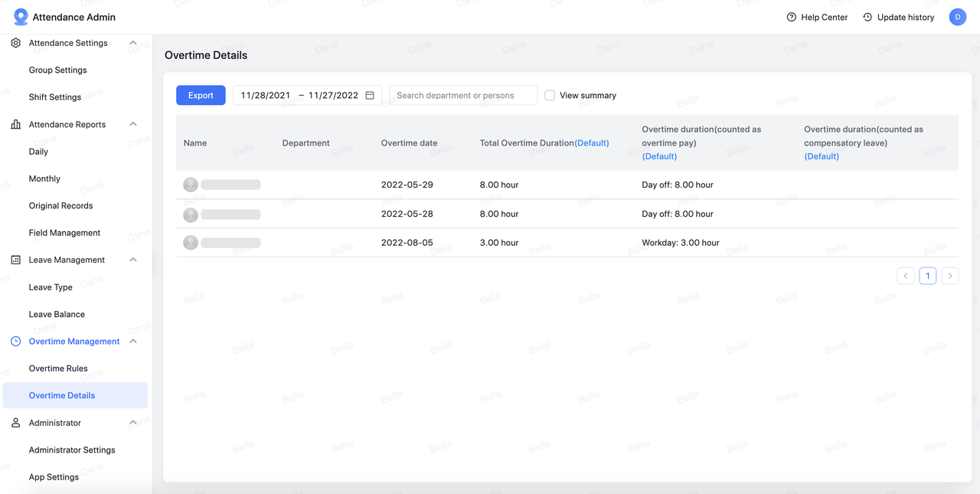The height and width of the screenshot is (494, 980).
Task: Click Default link beside Total Overtime Duration
Action: point(592,143)
